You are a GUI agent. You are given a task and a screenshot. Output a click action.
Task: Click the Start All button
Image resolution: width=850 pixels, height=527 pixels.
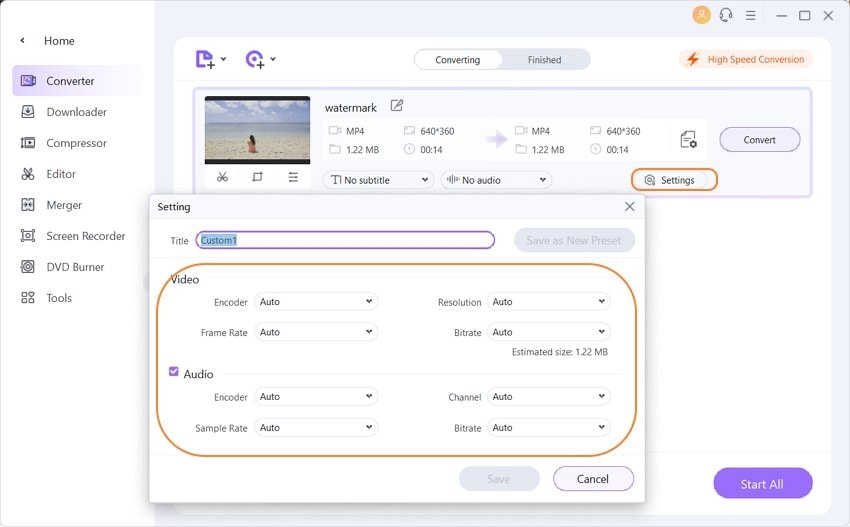tap(763, 484)
